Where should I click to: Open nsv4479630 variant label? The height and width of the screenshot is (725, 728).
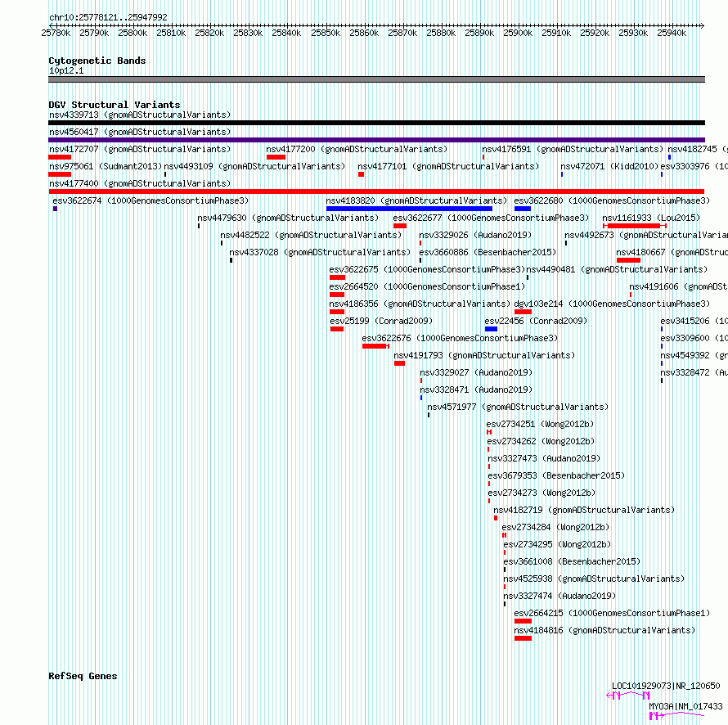point(288,218)
